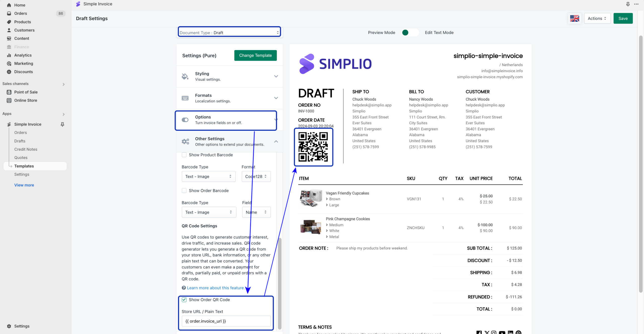Open Credit Notes in app menu
Viewport: 644px width, 334px height.
[26, 149]
